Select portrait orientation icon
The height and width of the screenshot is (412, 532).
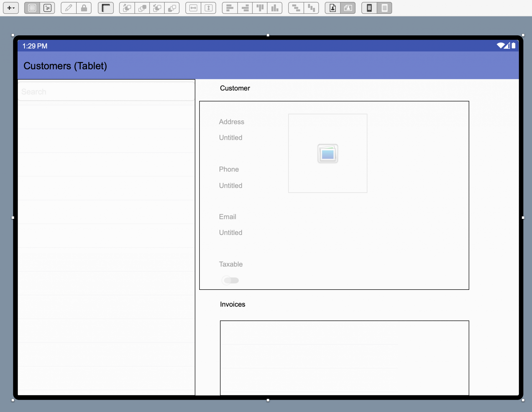333,8
